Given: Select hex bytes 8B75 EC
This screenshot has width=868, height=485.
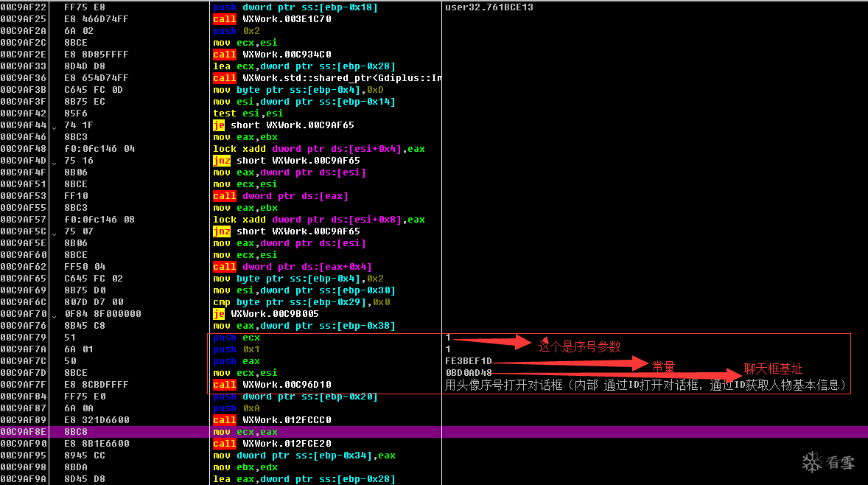Looking at the screenshot, I should (x=85, y=101).
